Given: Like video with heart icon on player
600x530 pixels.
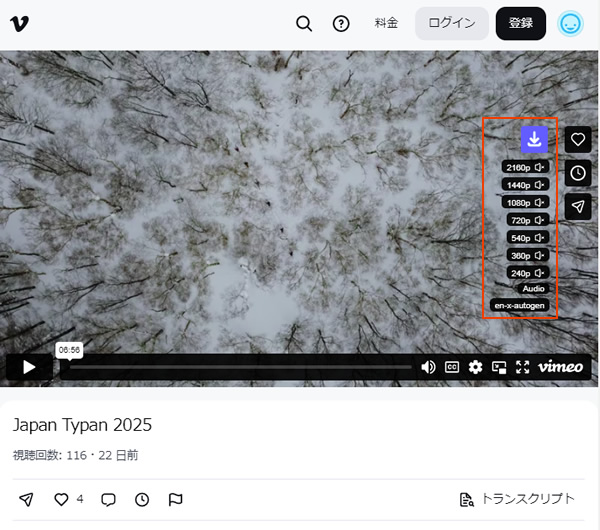Looking at the screenshot, I should (578, 140).
